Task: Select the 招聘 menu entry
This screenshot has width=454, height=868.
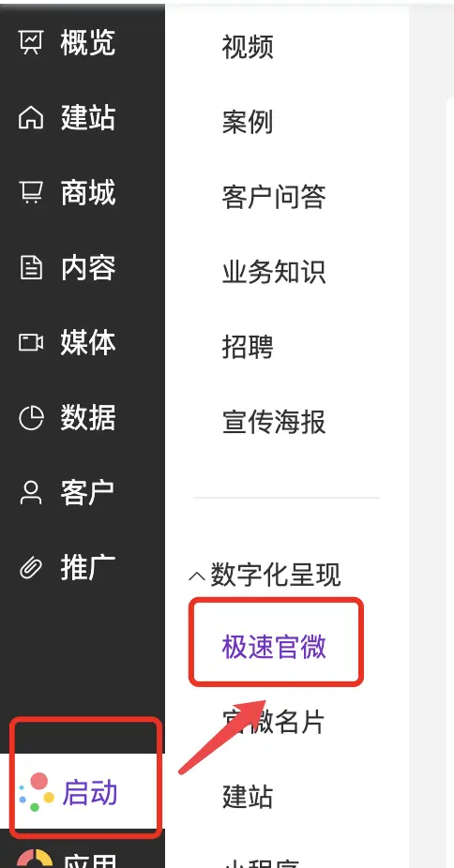Action: pos(248,347)
